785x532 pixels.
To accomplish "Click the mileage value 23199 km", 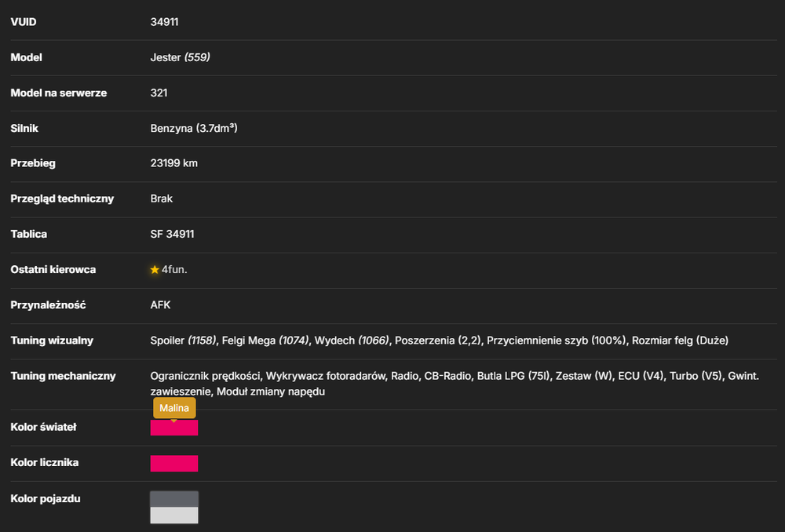I will click(173, 163).
